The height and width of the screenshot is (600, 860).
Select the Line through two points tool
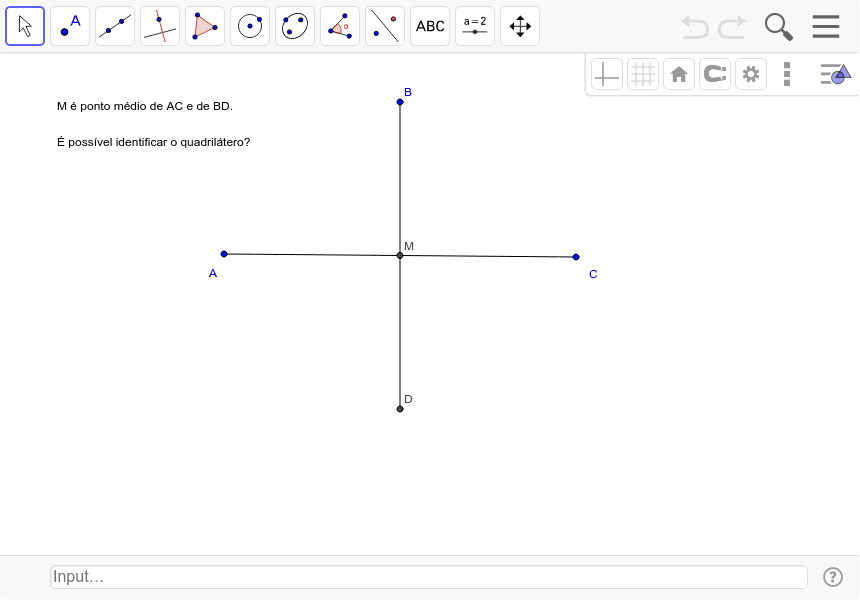(x=115, y=26)
